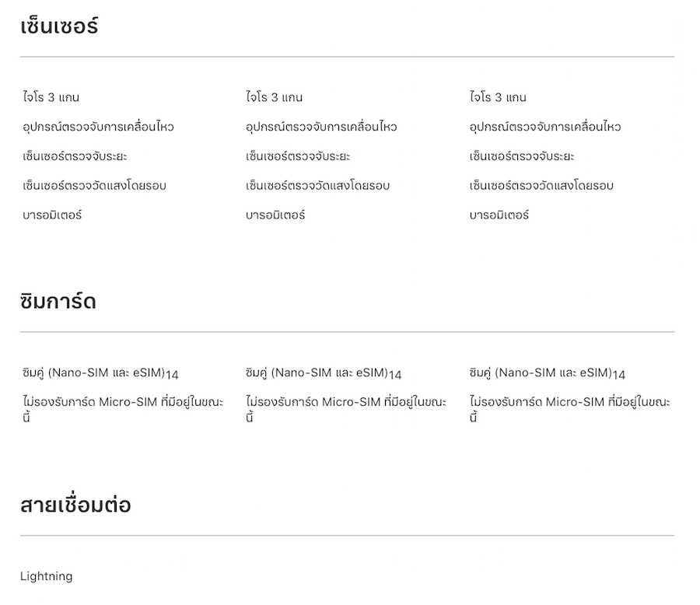Click ซิมคู่ (Nano-SIM และ eSIM) in the left column
This screenshot has width=700, height=605.
pos(93,372)
